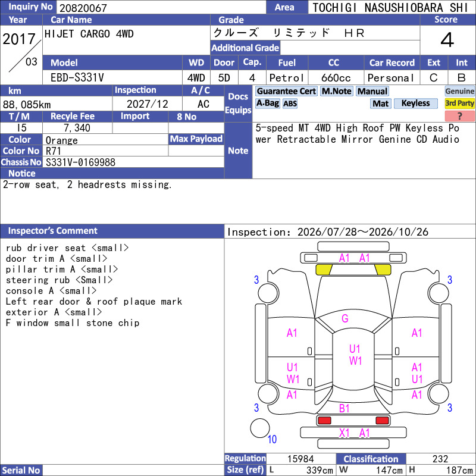The image size is (476, 476).
Task: Click exterior grade C
Action: (434, 78)
